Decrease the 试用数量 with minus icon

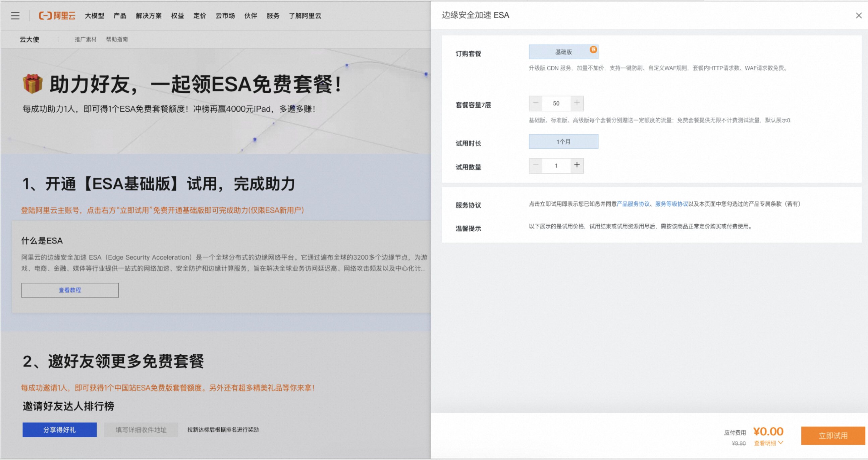535,165
